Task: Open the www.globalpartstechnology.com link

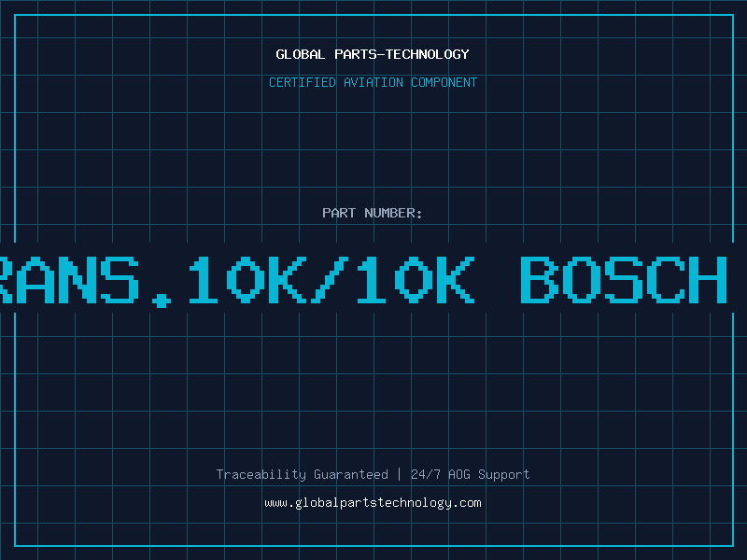Action: pos(373,503)
